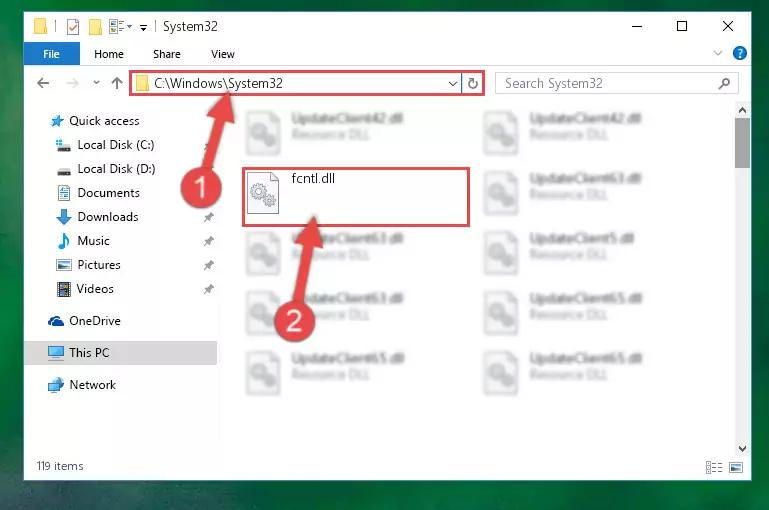This screenshot has width=769, height=510.
Task: Click the fcntl.dll file icon with gears
Action: 263,193
